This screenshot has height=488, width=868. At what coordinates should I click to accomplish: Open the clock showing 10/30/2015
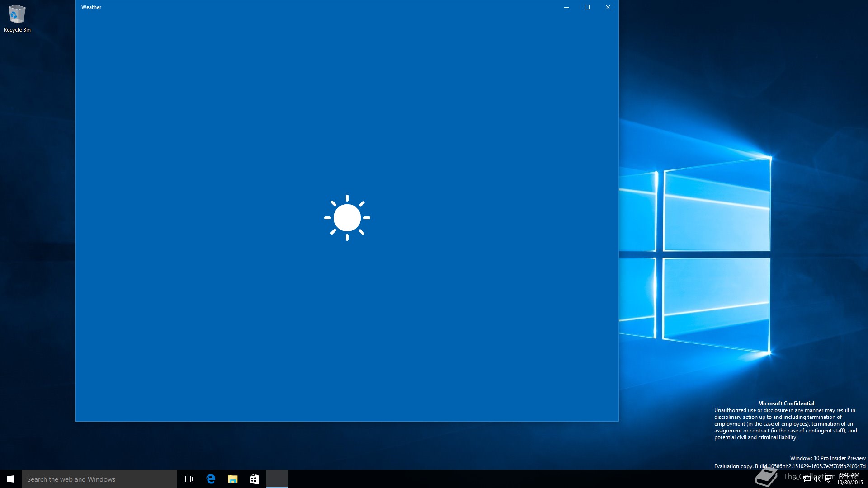click(849, 479)
